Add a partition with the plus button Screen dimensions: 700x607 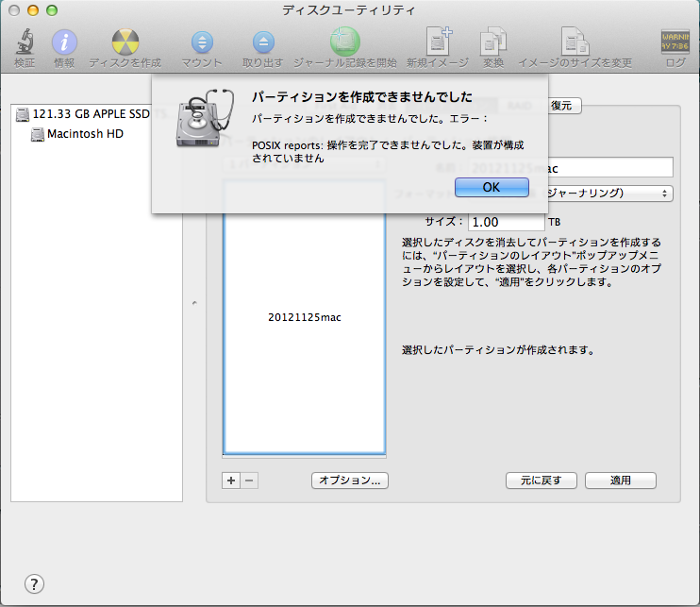pos(231,480)
